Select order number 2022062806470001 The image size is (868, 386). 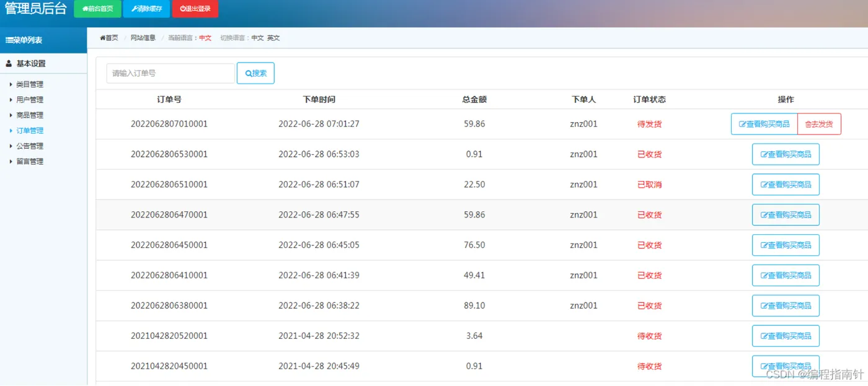click(x=169, y=215)
